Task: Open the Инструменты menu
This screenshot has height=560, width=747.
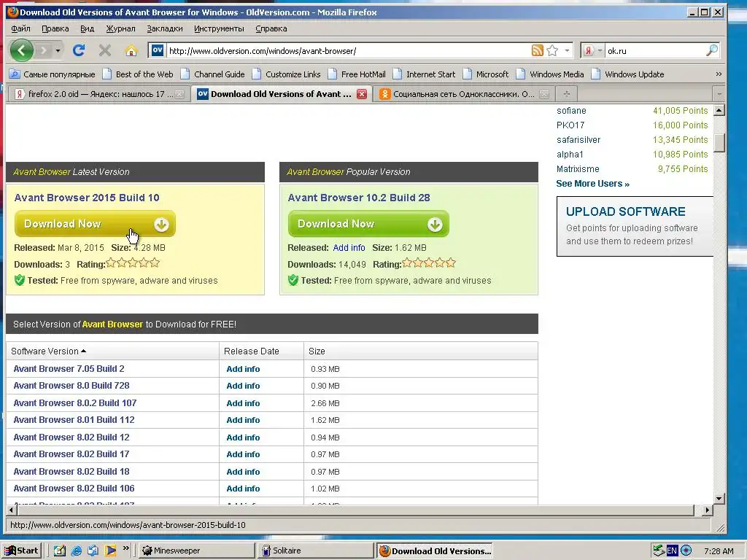Action: (x=219, y=28)
